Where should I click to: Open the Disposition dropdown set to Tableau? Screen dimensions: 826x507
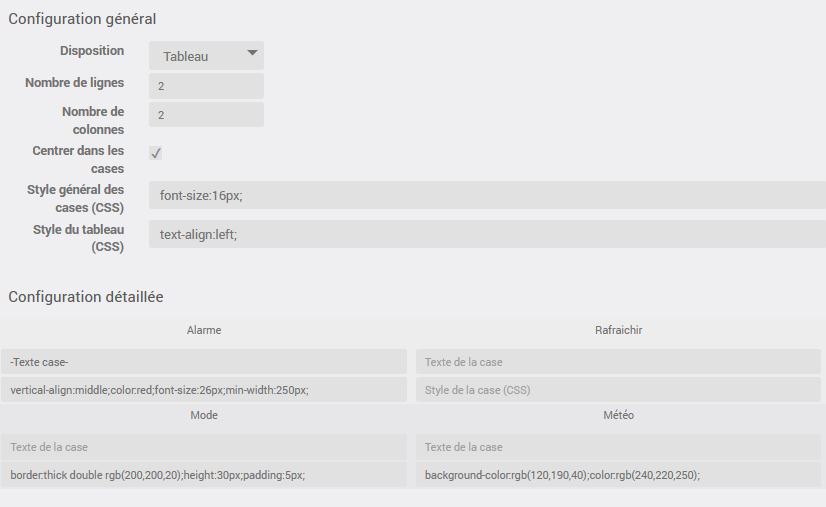(206, 55)
